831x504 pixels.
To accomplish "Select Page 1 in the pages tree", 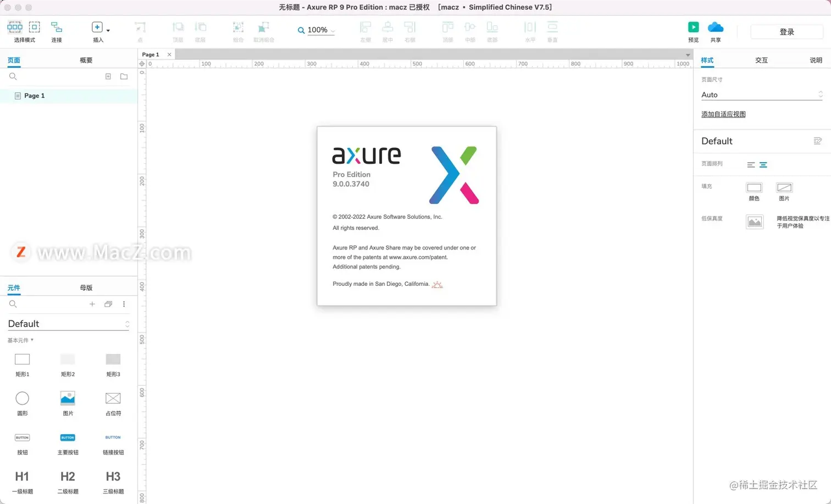I will click(69, 96).
